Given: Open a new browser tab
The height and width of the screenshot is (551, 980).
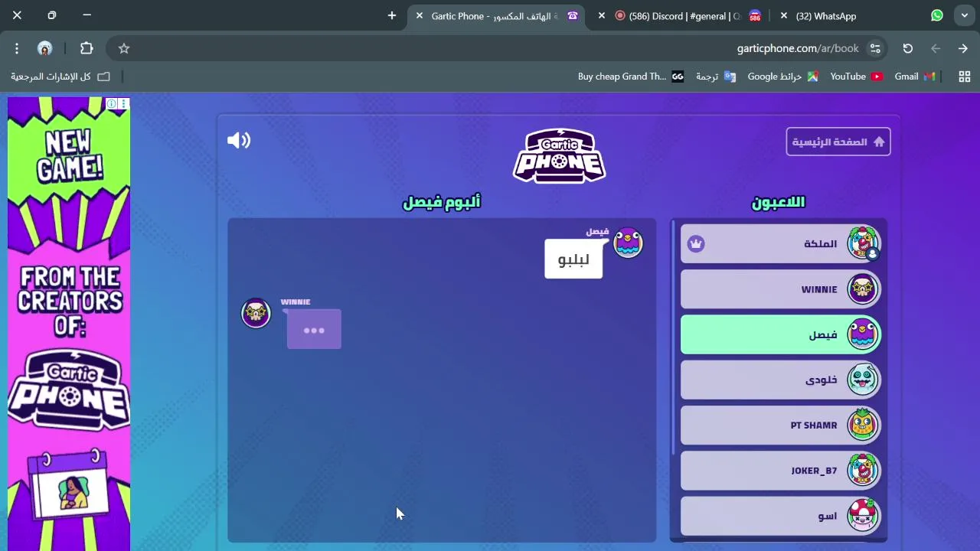Looking at the screenshot, I should 392,15.
